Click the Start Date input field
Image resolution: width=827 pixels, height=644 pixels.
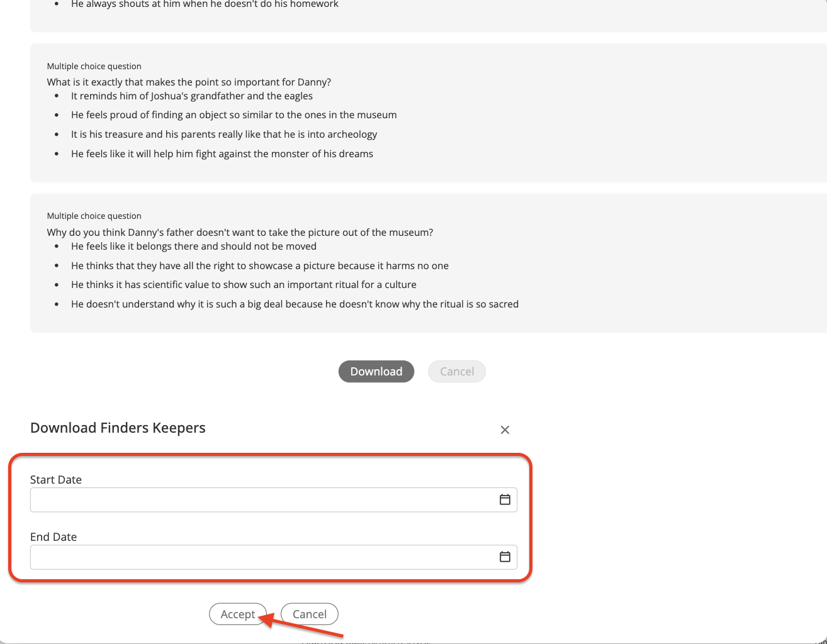coord(273,500)
